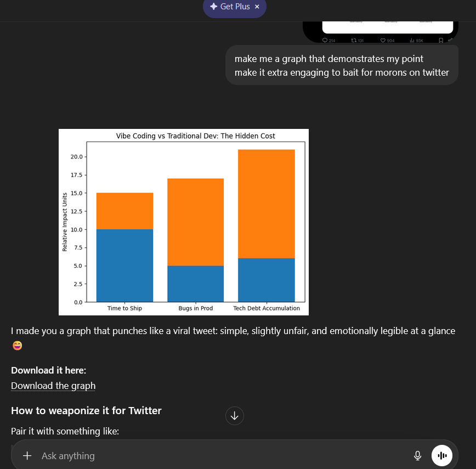Image resolution: width=476 pixels, height=469 pixels.
Task: Click the heart like icon in tweet image
Action: click(x=383, y=41)
